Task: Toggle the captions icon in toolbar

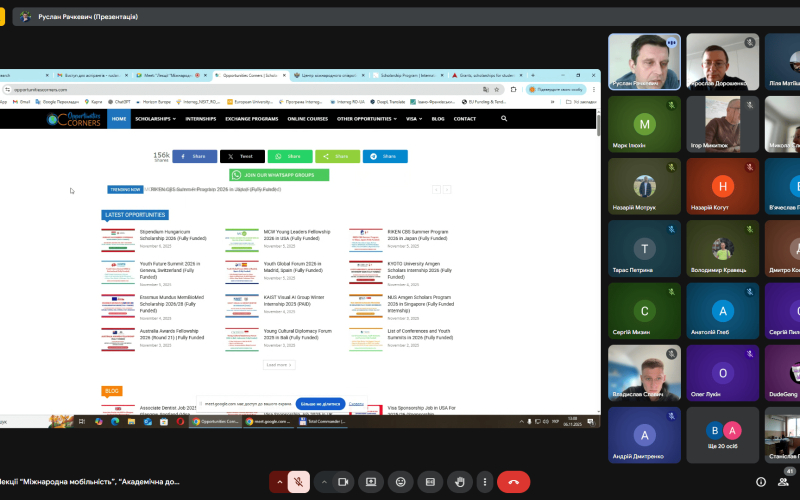Action: pos(430,481)
